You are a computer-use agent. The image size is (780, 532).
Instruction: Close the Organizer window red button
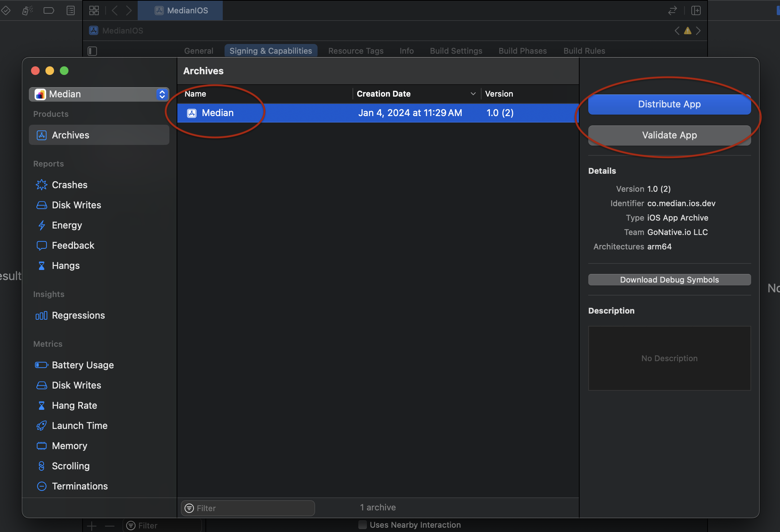pyautogui.click(x=35, y=71)
